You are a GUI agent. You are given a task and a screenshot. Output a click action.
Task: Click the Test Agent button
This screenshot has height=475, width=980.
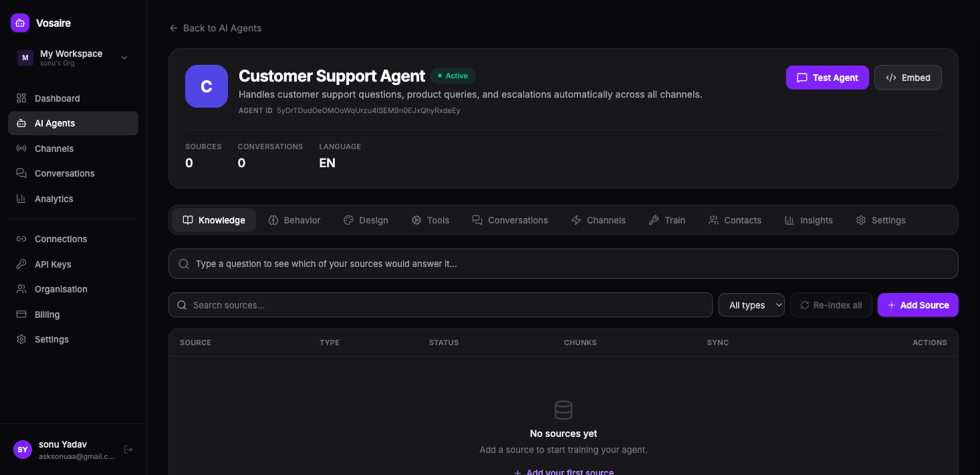[x=828, y=78]
